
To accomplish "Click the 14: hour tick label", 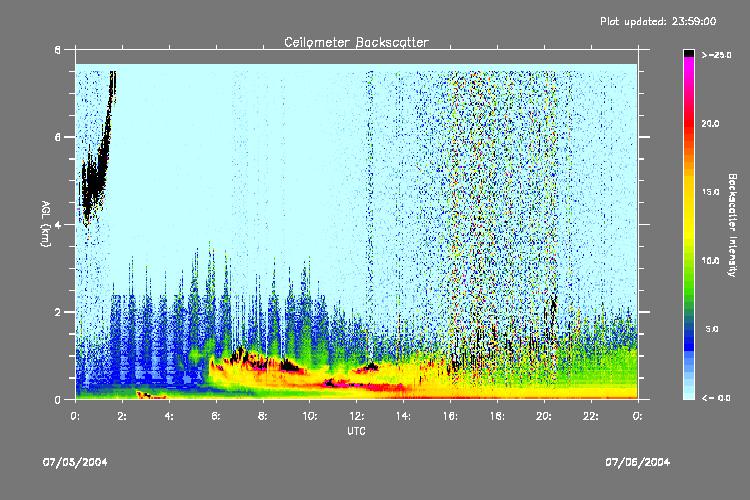I will coord(403,416).
